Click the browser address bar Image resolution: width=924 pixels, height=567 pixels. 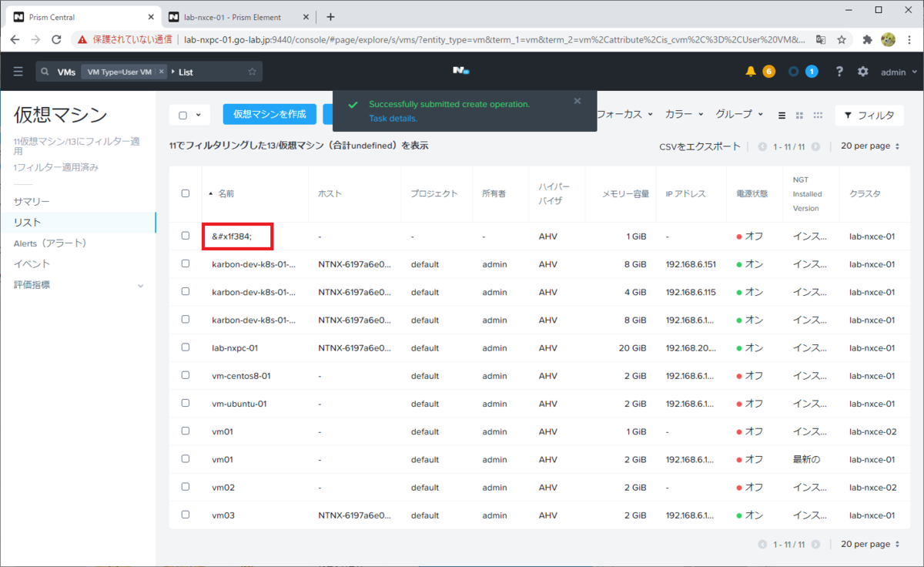493,39
